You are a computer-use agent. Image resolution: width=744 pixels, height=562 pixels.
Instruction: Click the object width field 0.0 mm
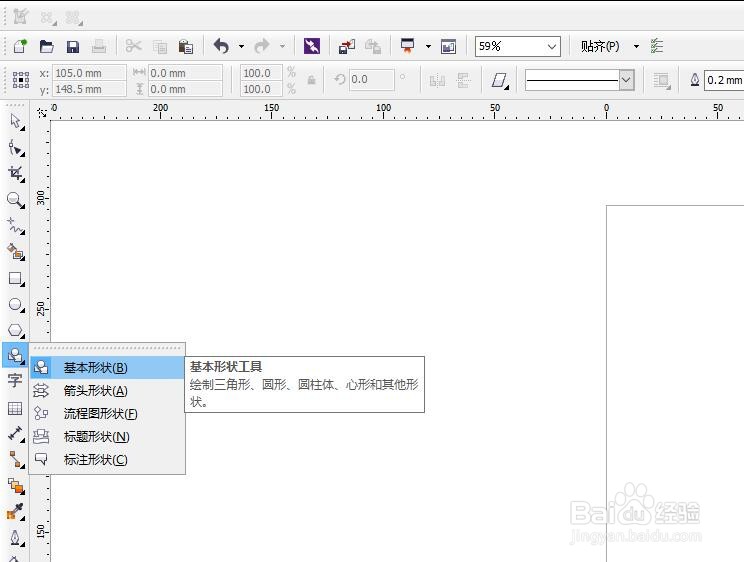tap(185, 73)
